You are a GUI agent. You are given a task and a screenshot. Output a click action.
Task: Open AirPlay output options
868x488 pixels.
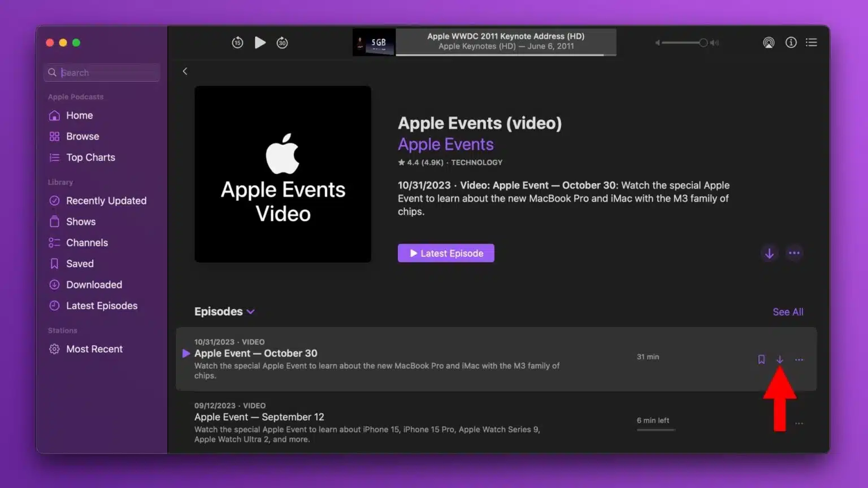click(769, 42)
